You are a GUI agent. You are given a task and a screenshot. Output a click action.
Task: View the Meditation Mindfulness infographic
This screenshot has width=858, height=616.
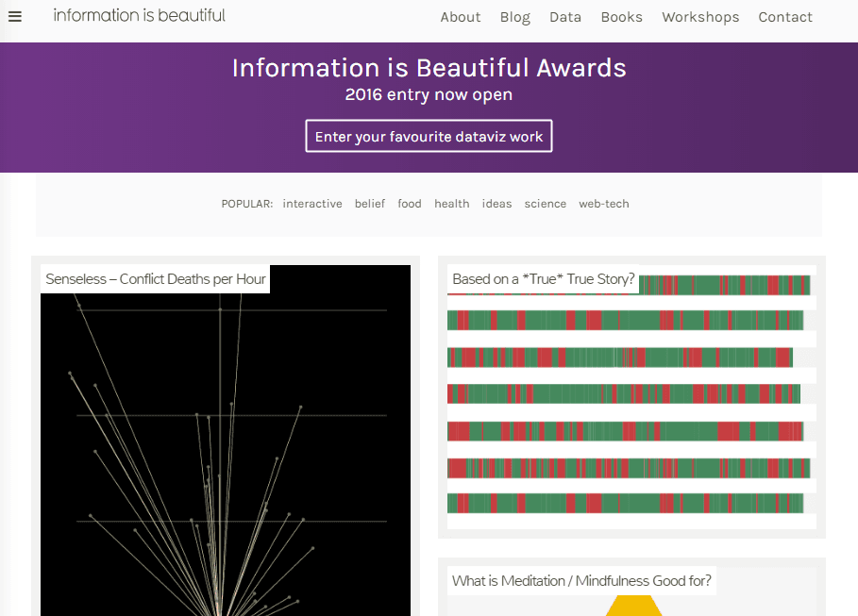(x=582, y=580)
